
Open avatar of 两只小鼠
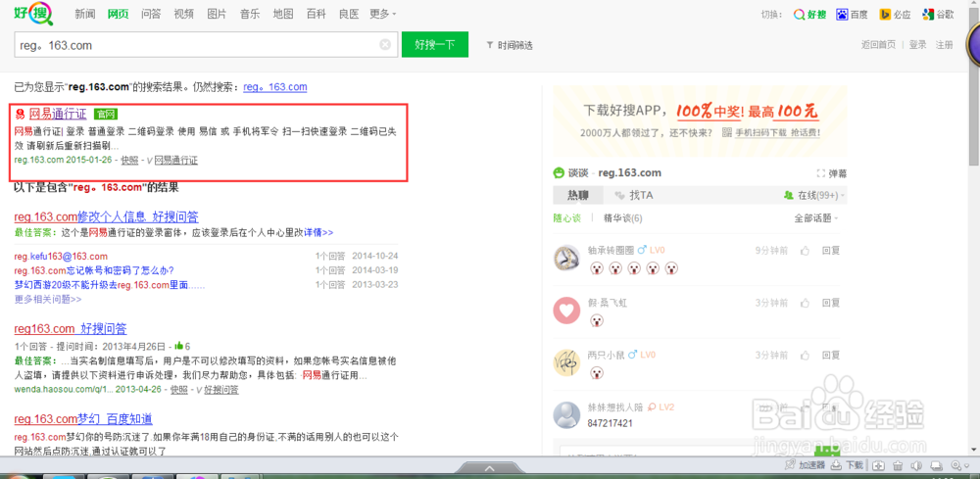[566, 362]
